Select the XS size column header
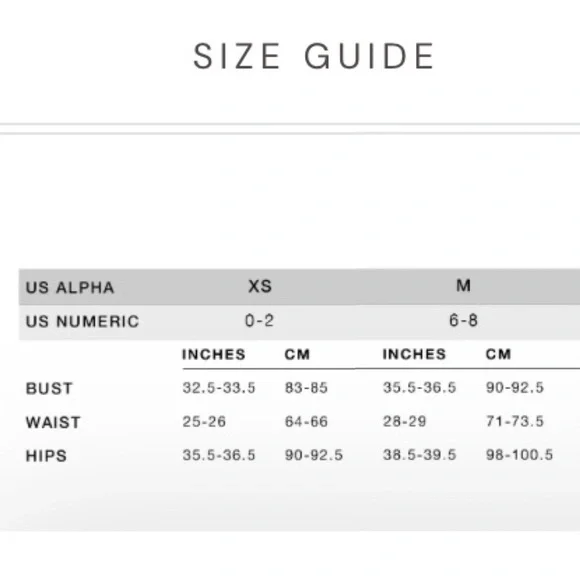 260,286
